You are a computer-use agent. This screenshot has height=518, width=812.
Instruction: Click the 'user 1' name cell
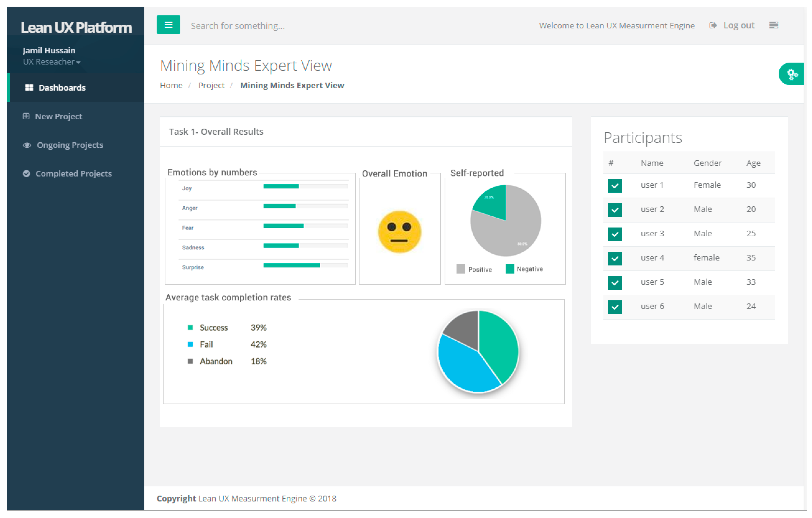point(652,185)
